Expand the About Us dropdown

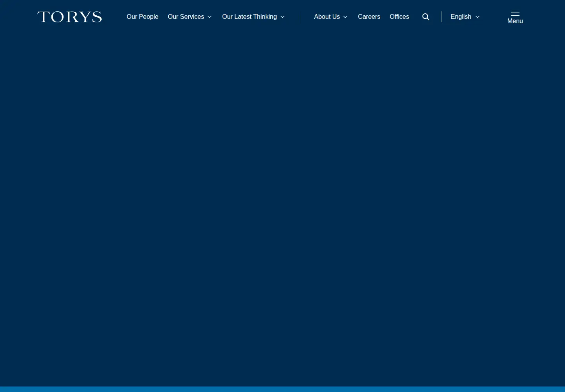click(331, 17)
